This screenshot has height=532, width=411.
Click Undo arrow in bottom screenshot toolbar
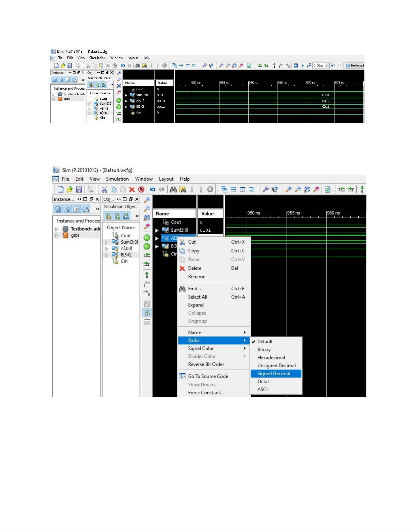tap(152, 190)
